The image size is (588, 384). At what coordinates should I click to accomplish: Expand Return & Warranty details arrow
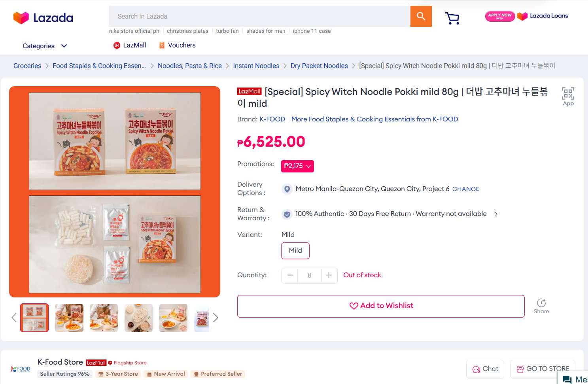[x=496, y=214]
